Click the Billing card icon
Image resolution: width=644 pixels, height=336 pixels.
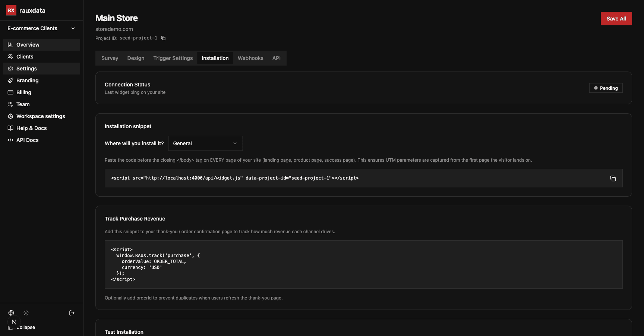[10, 92]
